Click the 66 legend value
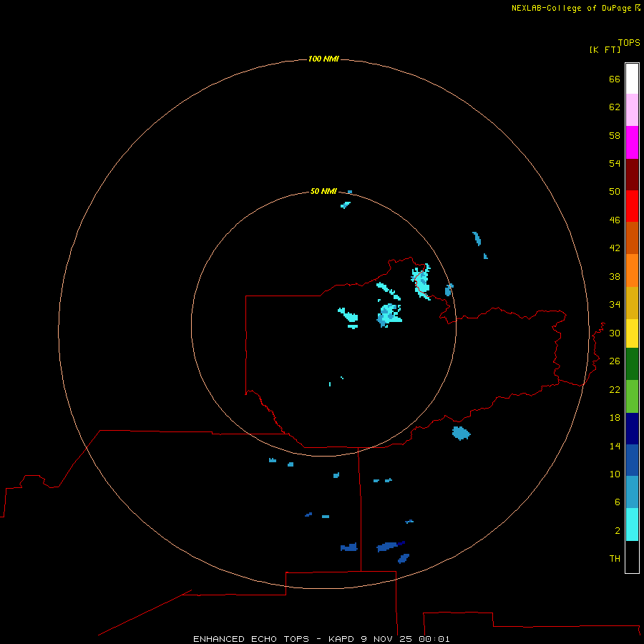Image resolution: width=644 pixels, height=644 pixels. (615, 79)
